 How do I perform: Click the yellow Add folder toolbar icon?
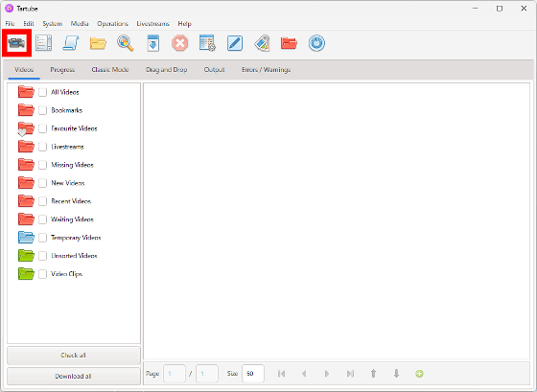[x=98, y=43]
